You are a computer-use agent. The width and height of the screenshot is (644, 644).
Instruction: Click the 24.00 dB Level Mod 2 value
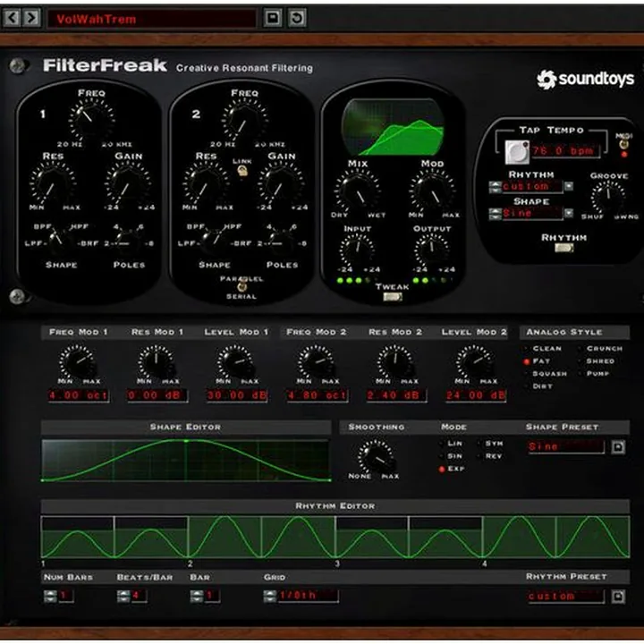tap(476, 395)
